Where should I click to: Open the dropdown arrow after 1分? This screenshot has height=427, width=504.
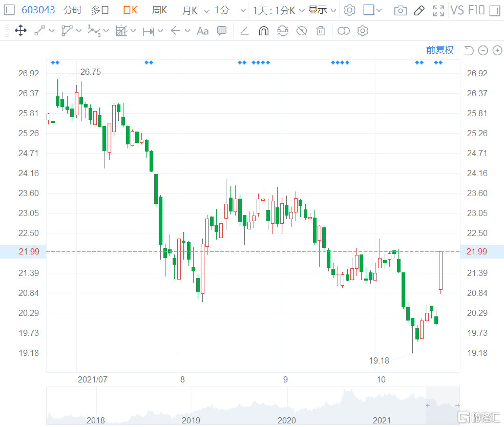[243, 11]
